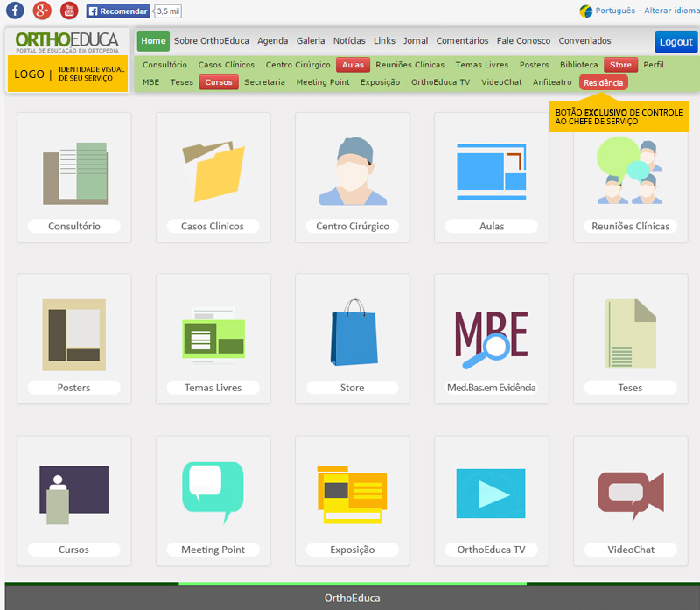
Task: Select Centro Cirúrgico in green submenu
Action: coord(297,65)
